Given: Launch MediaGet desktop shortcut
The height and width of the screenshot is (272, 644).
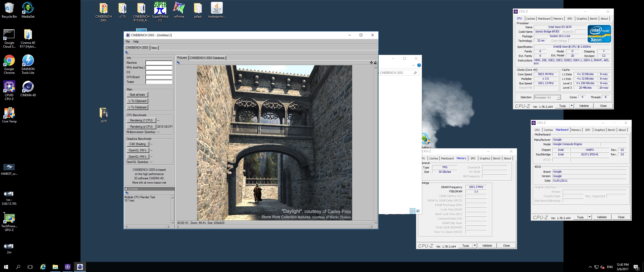Looking at the screenshot, I should tap(28, 10).
